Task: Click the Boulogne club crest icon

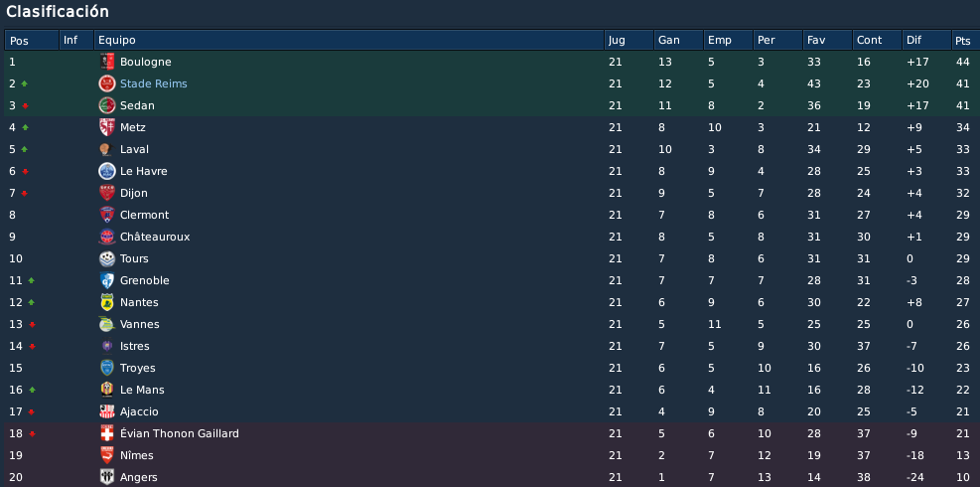Action: [x=107, y=62]
